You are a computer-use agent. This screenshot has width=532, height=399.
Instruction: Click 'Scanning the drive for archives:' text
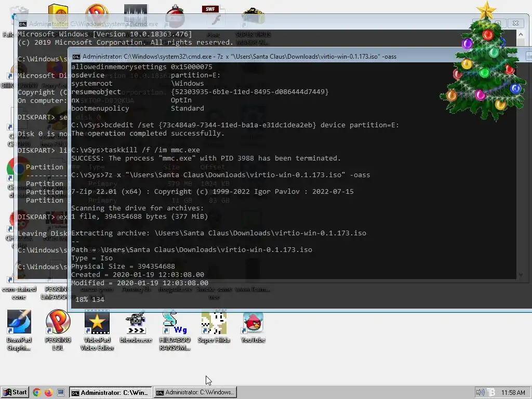[137, 208]
